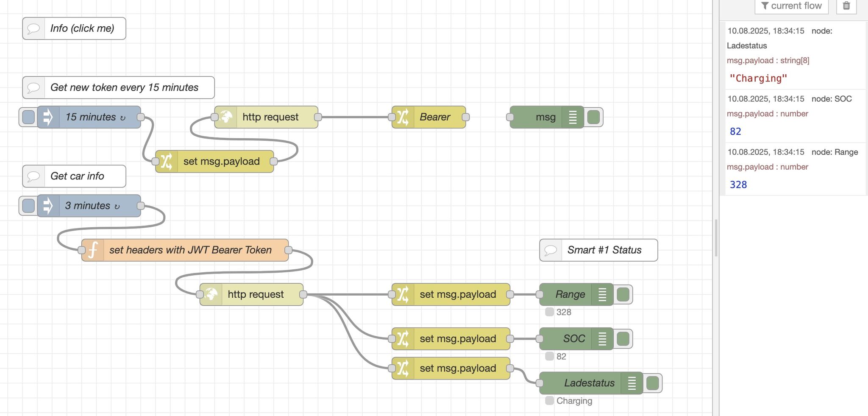
Task: Click the speech bubble icon on Smart #1 Status
Action: point(551,250)
